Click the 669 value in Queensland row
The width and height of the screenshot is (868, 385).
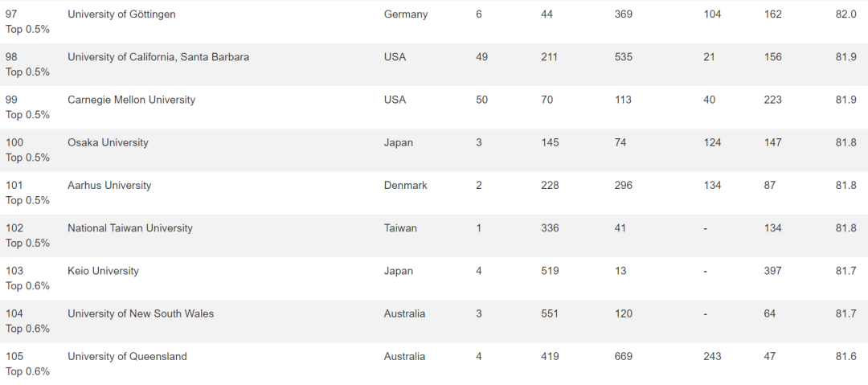(624, 356)
